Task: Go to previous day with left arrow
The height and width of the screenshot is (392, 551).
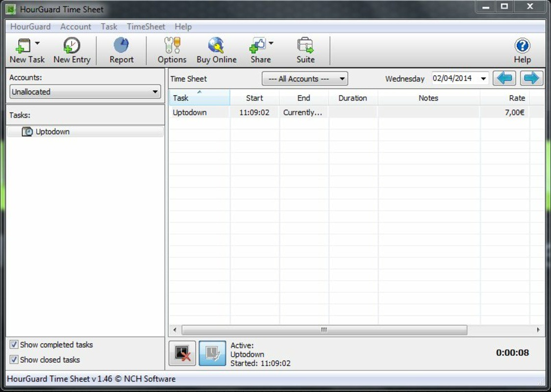Action: coord(504,78)
